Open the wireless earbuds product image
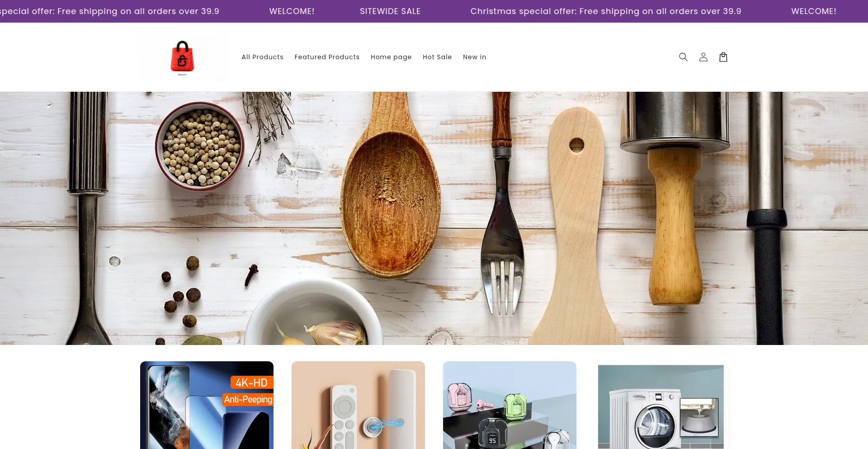The width and height of the screenshot is (868, 449). point(509,405)
